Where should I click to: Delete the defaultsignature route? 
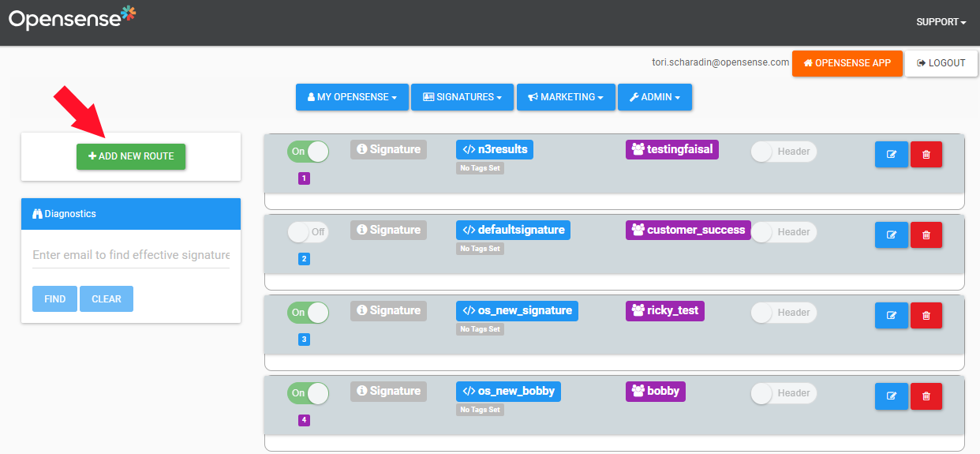point(926,235)
